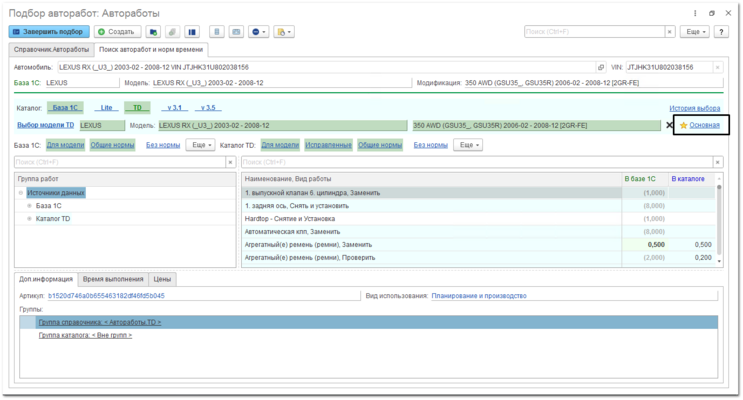Open the toolbar Еще menu at top right
This screenshot has width=743, height=400.
695,32
